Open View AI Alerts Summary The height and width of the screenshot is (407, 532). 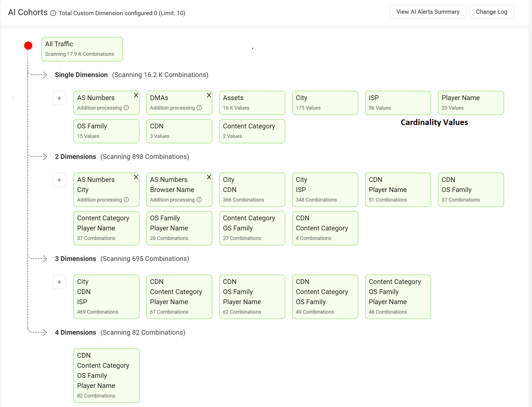coord(428,12)
